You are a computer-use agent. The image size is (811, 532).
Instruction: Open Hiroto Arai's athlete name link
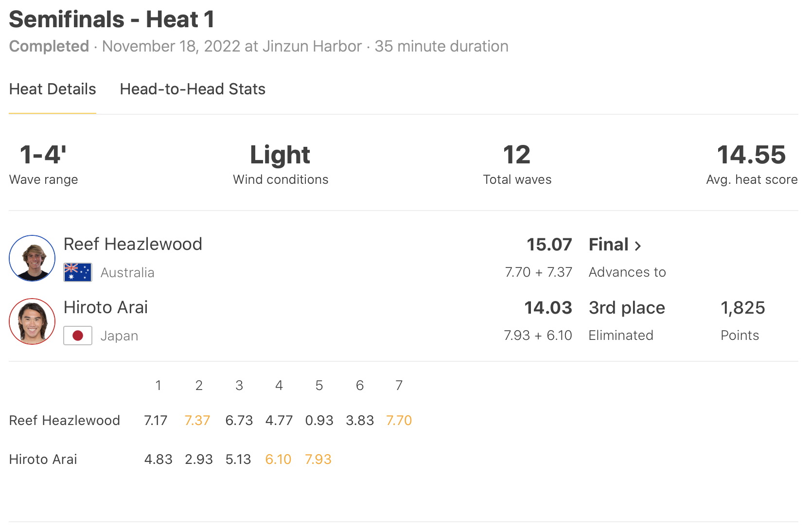point(106,307)
